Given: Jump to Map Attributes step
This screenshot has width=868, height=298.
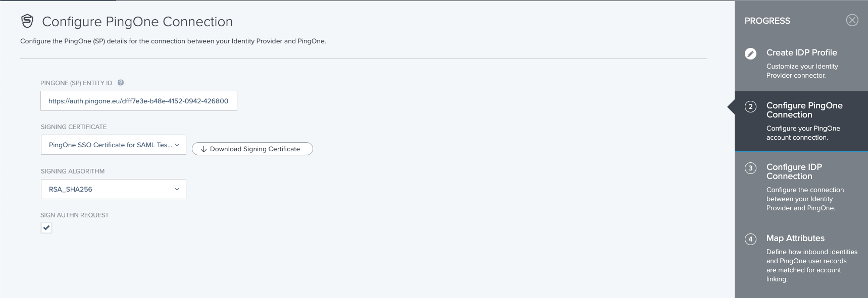Looking at the screenshot, I should (795, 239).
